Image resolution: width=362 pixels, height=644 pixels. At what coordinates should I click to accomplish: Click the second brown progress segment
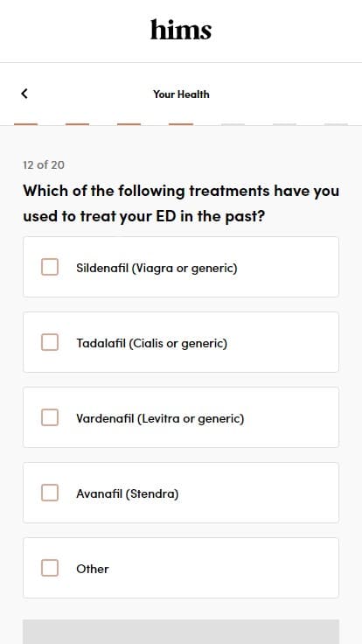[78, 124]
